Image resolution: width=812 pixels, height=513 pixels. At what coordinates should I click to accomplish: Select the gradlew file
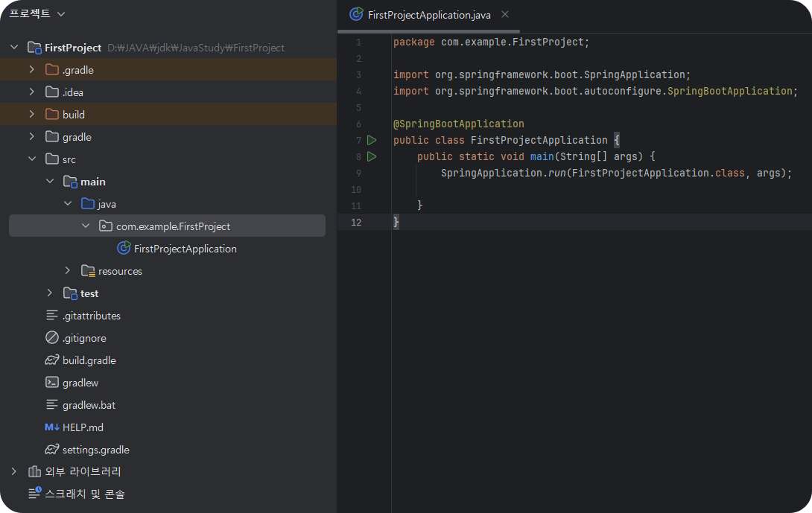tap(80, 383)
